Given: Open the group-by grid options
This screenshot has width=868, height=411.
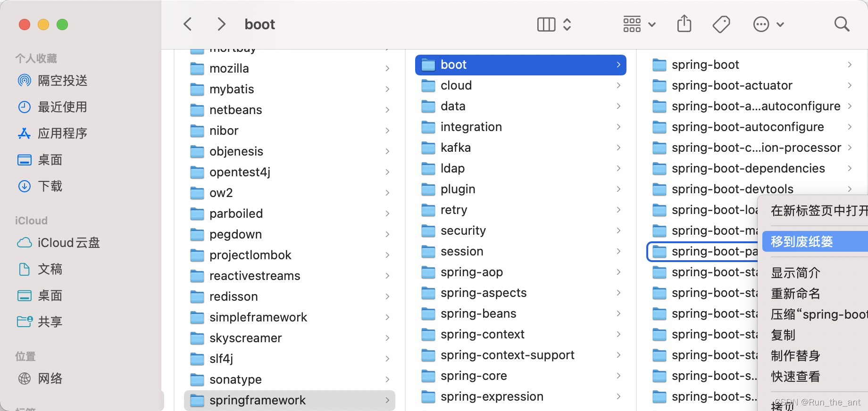Looking at the screenshot, I should (x=639, y=24).
